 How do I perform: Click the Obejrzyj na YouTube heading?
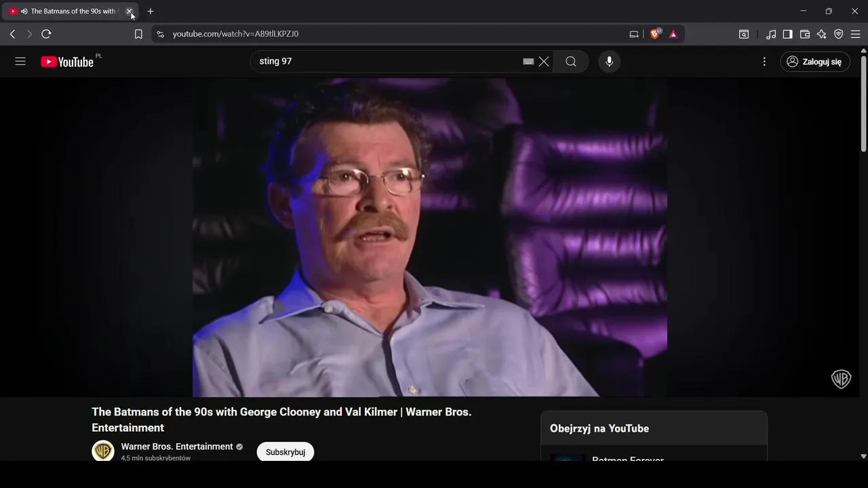pyautogui.click(x=599, y=428)
